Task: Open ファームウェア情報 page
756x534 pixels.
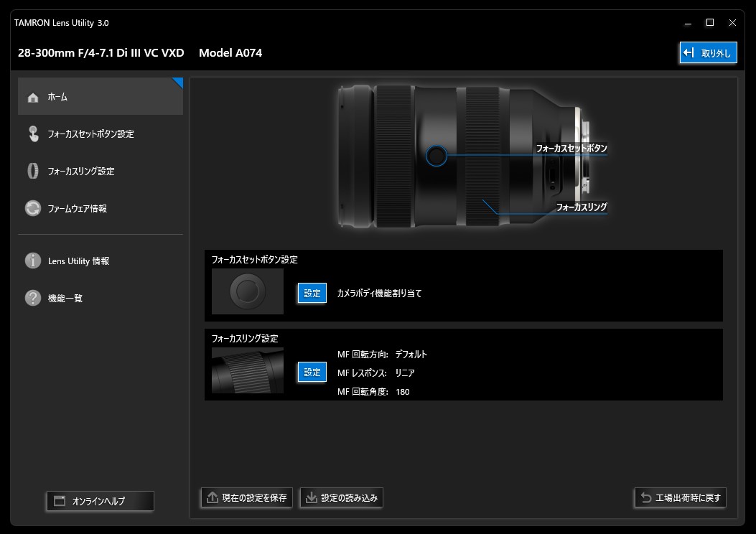Action: (78, 209)
